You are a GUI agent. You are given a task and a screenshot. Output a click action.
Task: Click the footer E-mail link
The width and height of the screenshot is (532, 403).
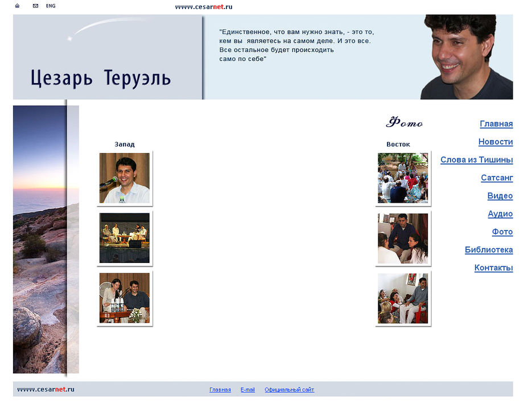pyautogui.click(x=248, y=390)
